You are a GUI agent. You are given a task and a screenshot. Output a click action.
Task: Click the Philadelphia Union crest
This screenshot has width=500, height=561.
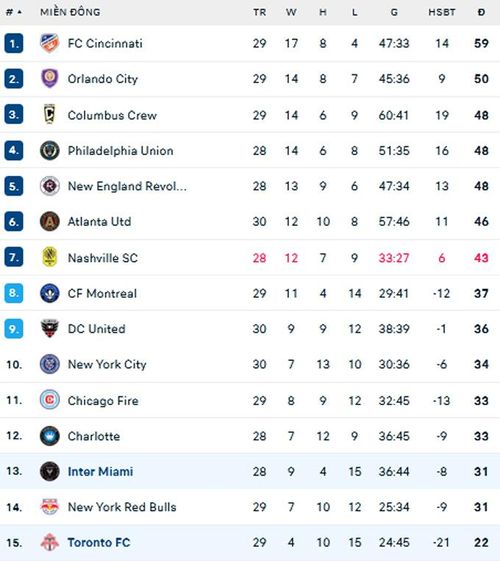click(x=49, y=150)
